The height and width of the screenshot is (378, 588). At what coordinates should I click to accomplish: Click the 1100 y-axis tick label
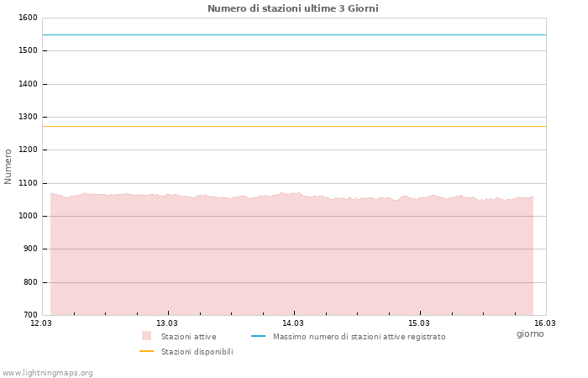(x=28, y=183)
